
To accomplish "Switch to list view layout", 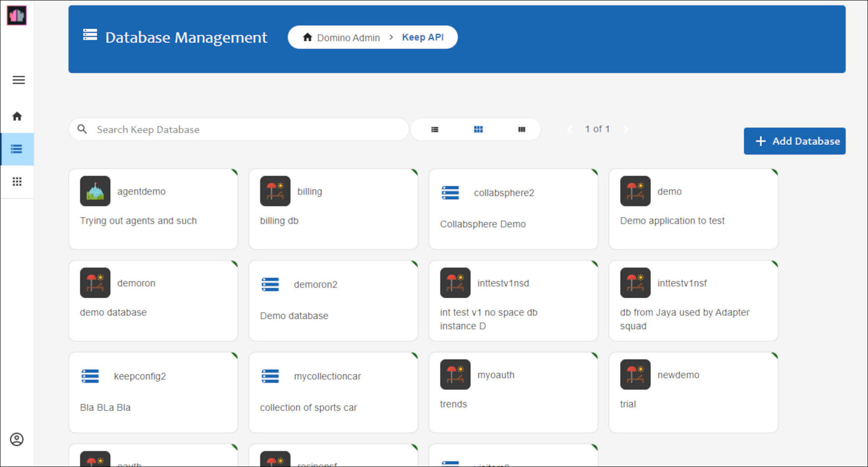I will pos(435,130).
